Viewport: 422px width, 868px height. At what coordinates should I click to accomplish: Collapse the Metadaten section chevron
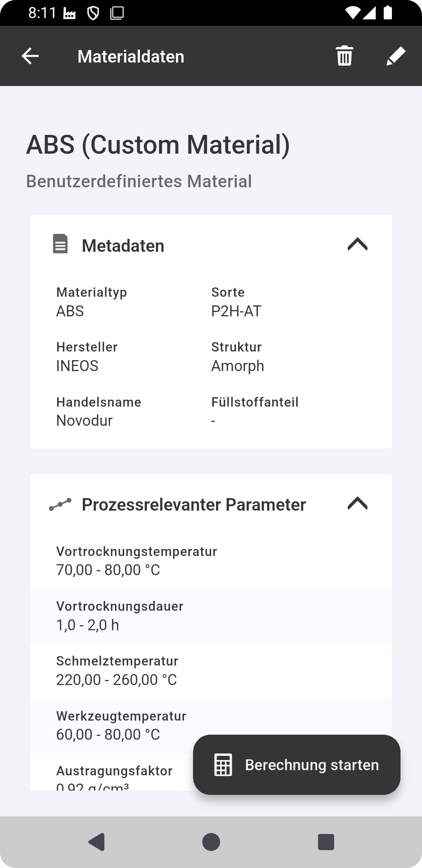[x=358, y=244]
